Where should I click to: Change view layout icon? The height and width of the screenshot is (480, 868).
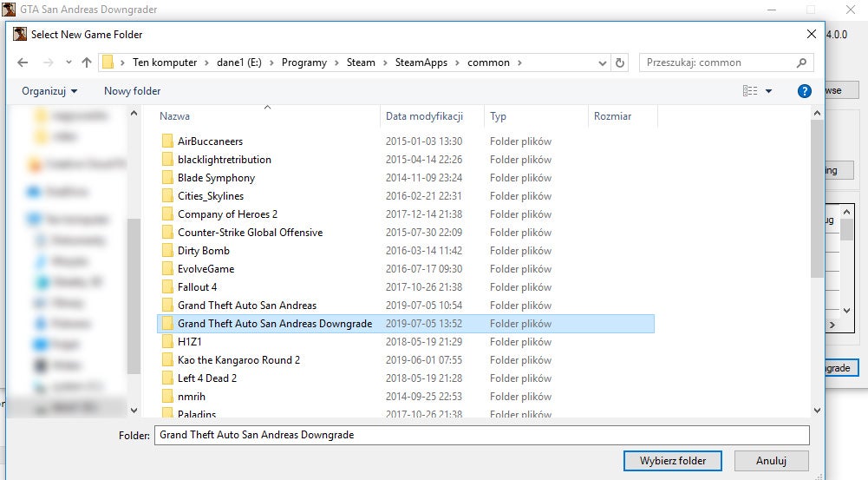pos(750,91)
